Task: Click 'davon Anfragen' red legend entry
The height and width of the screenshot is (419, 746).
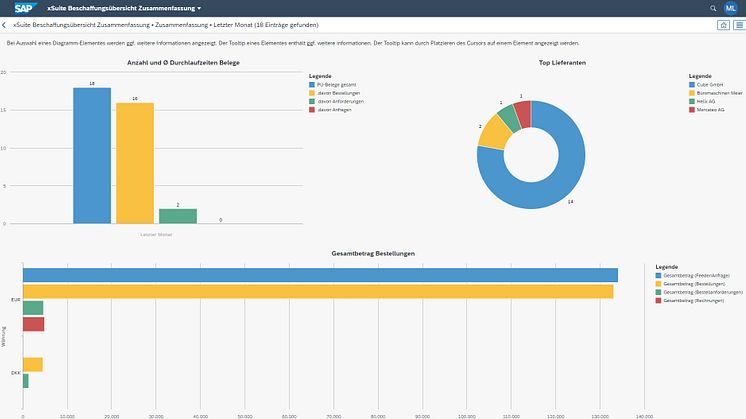Action: 334,109
